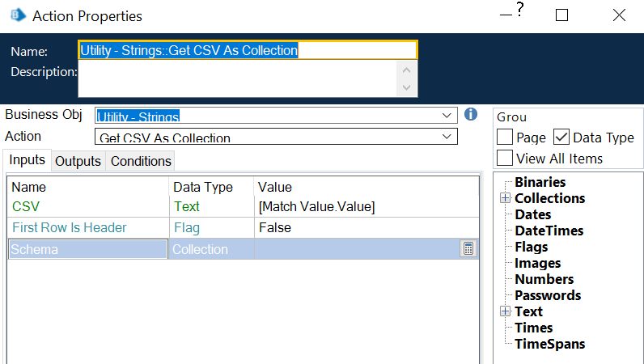Close the Action Properties dialog
Viewport: 644px width, 364px height.
coord(619,15)
